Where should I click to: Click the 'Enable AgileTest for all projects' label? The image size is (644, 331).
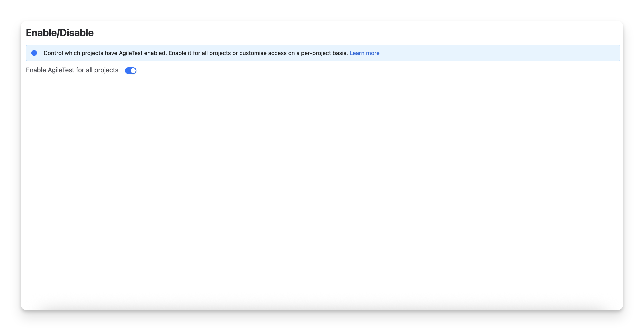pos(72,70)
